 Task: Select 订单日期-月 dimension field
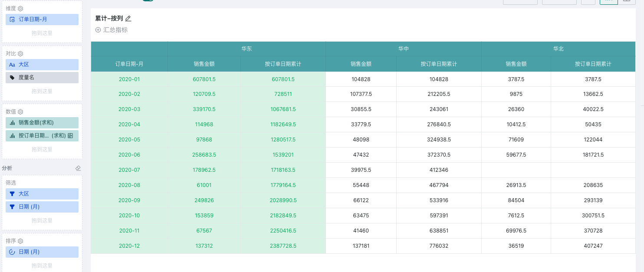(x=42, y=20)
